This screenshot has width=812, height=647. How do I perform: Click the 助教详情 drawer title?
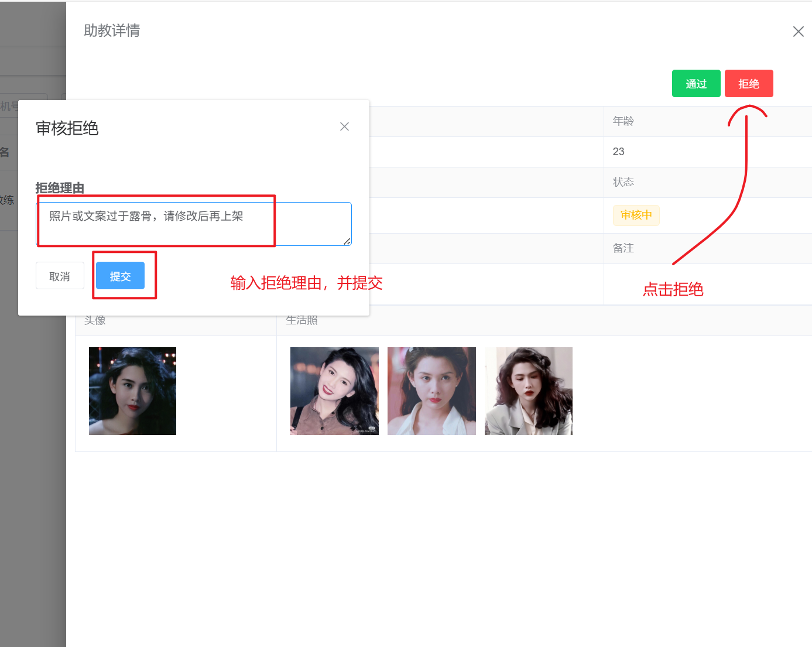(x=112, y=30)
